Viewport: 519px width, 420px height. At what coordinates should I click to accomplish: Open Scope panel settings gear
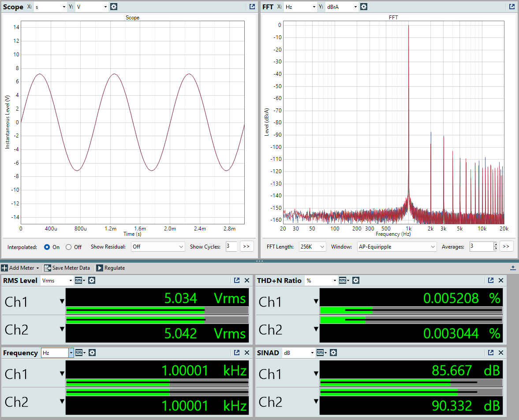(x=114, y=7)
